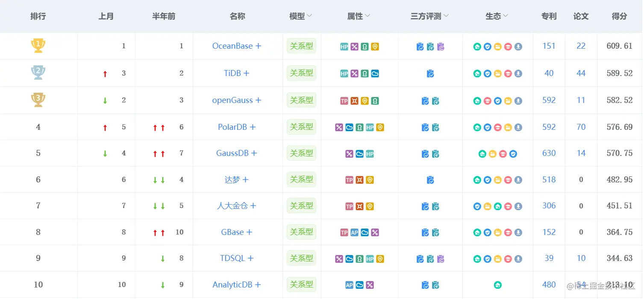Click the 排行 column header
Screen dimensions: 644x299
point(38,16)
